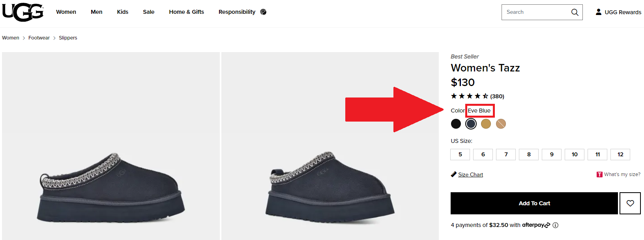Click the Responsibility globe icon

[263, 12]
